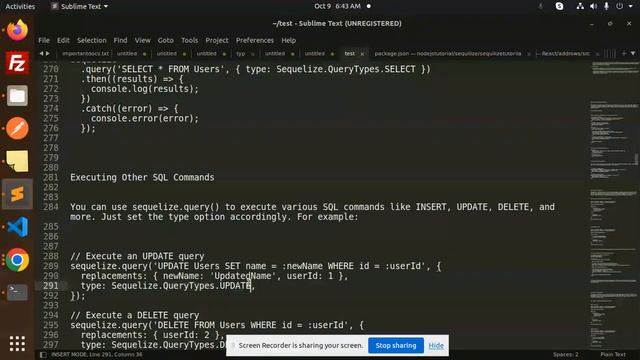Open the tab list dropdown arrow

633,53
